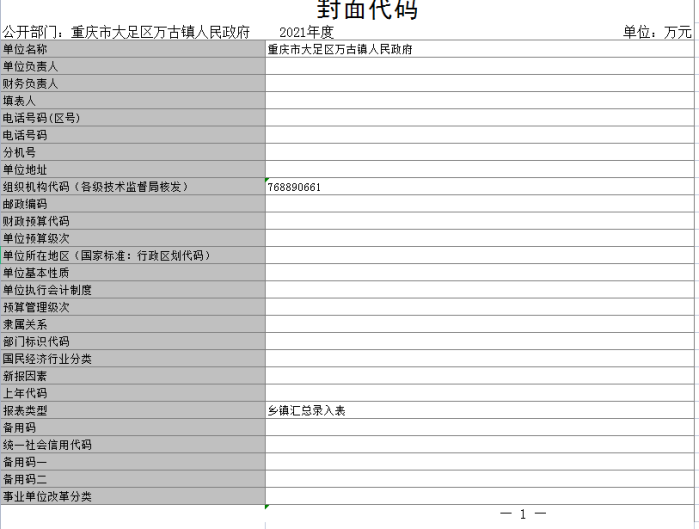Click the page number — 1 — footer
699x529 pixels.
click(x=523, y=514)
